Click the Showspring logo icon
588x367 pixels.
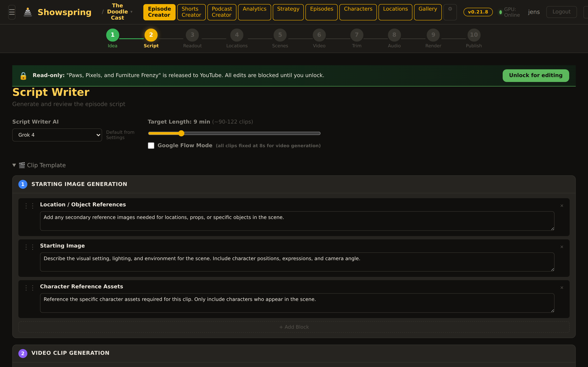[x=28, y=12]
